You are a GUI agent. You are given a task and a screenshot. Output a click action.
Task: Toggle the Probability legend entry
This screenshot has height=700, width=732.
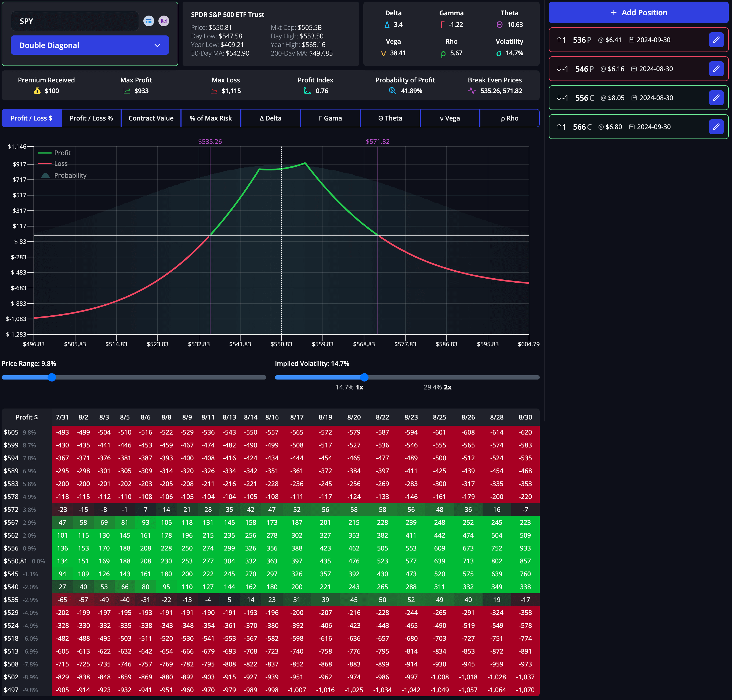pos(63,175)
